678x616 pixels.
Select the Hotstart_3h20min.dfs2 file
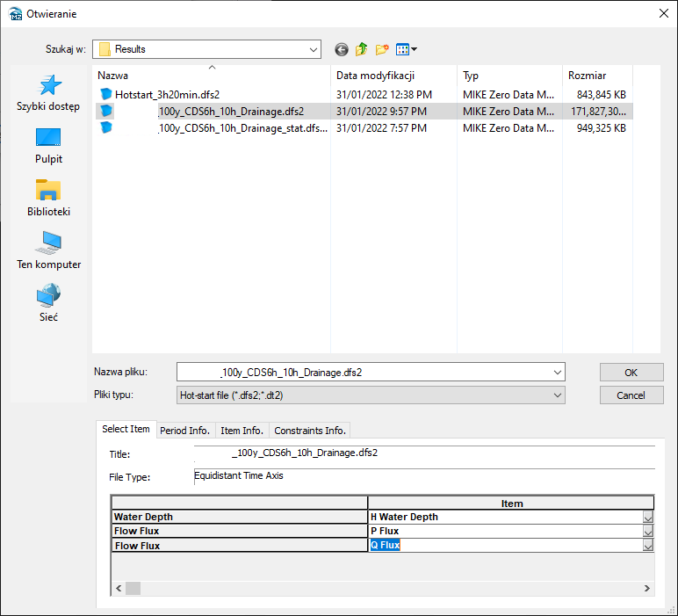(167, 94)
